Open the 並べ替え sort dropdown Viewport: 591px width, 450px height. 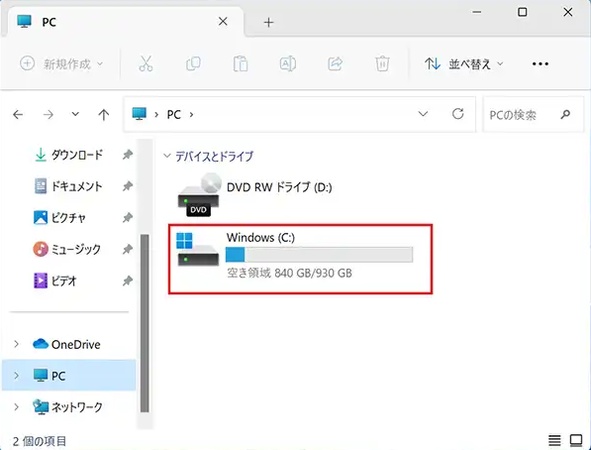pos(464,64)
